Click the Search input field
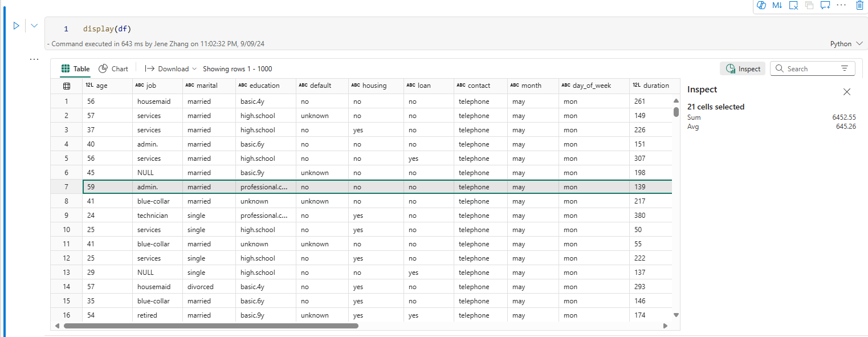868x337 pixels. click(x=809, y=68)
